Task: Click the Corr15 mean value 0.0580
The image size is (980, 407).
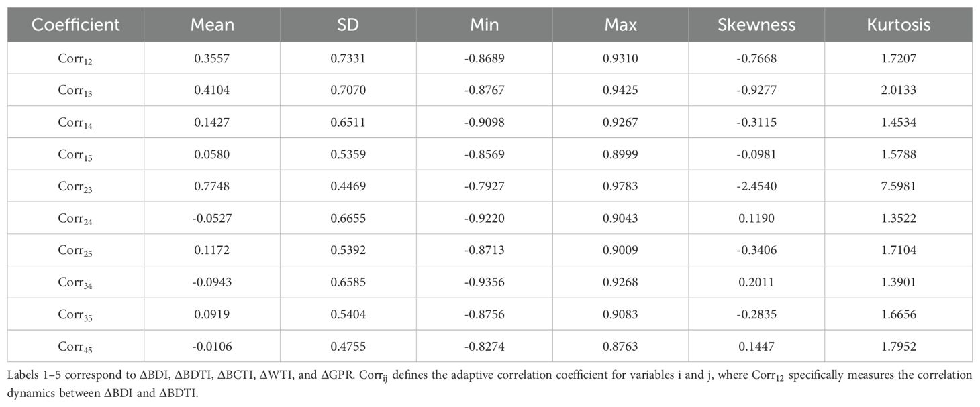Action: [212, 154]
